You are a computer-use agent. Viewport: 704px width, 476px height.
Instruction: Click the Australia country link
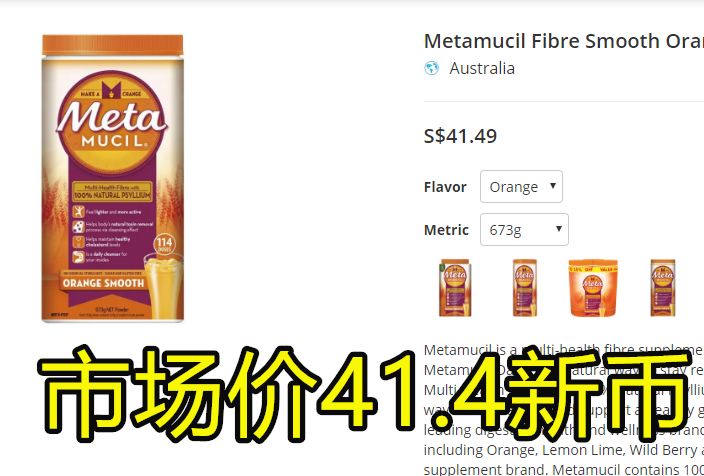482,68
